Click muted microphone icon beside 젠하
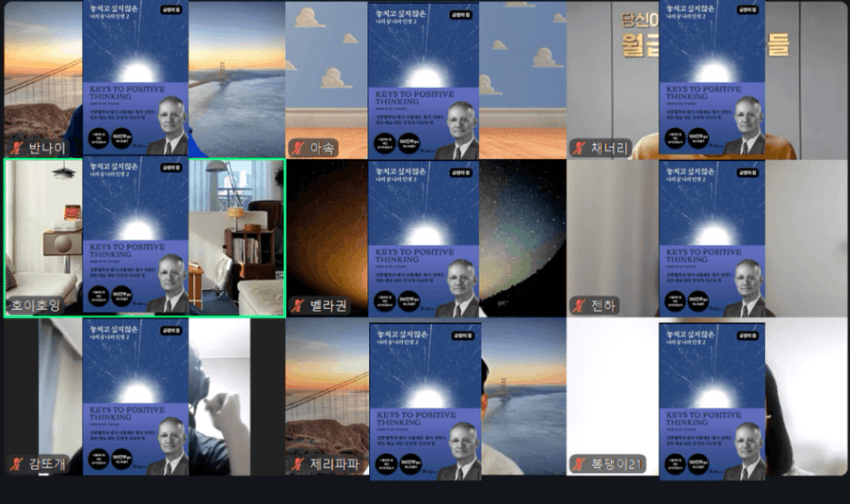Image resolution: width=850 pixels, height=504 pixels. coord(579,306)
